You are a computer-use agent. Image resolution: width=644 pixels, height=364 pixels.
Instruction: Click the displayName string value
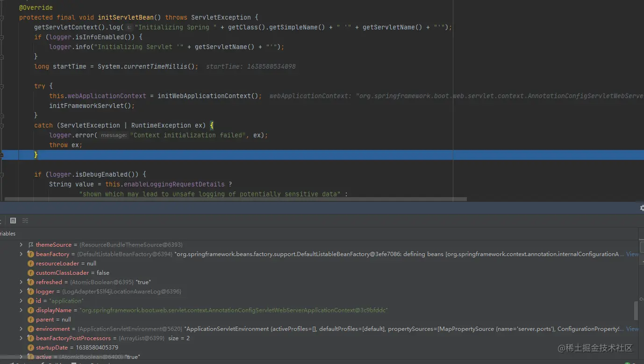234,310
